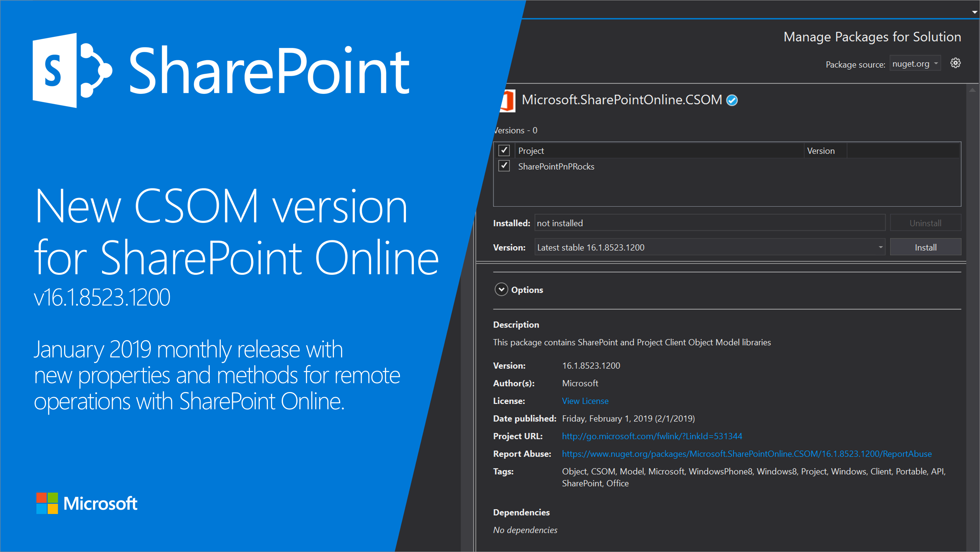Viewport: 980px width, 552px height.
Task: Expand the Options section chevron
Action: (x=501, y=289)
